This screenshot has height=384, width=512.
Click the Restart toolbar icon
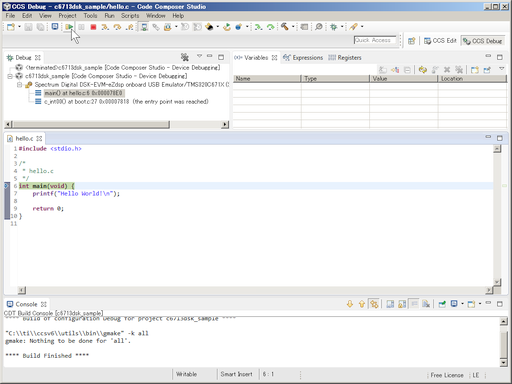(x=227, y=27)
